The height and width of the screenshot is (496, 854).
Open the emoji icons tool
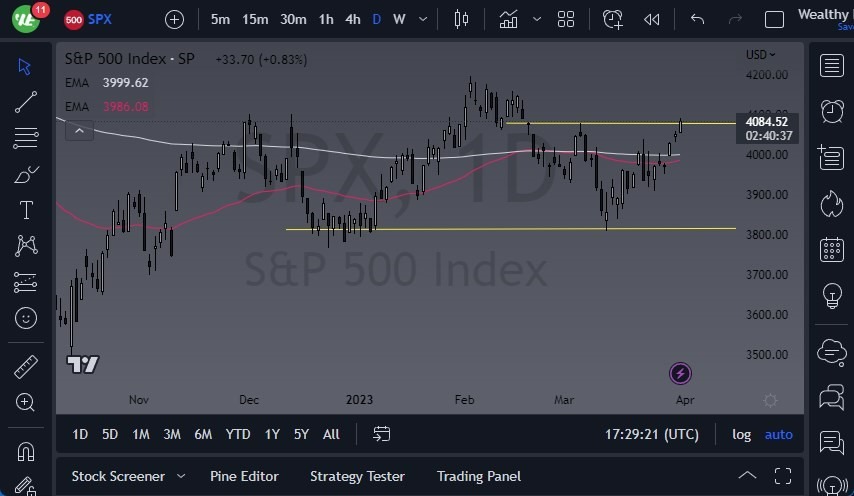coord(26,318)
